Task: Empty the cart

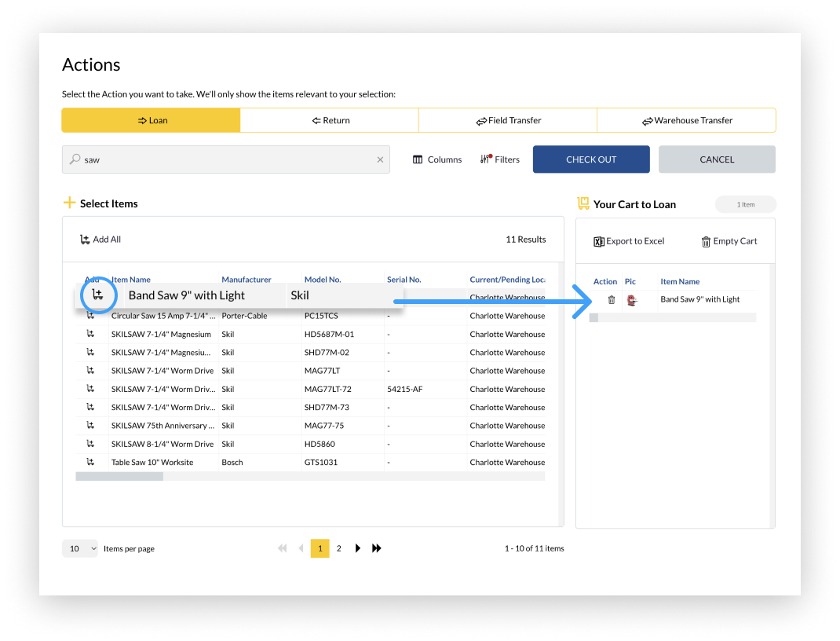Action: click(729, 241)
